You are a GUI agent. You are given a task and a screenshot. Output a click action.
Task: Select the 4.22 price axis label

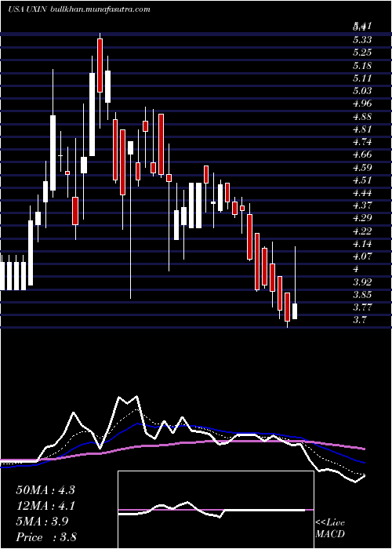(x=362, y=231)
